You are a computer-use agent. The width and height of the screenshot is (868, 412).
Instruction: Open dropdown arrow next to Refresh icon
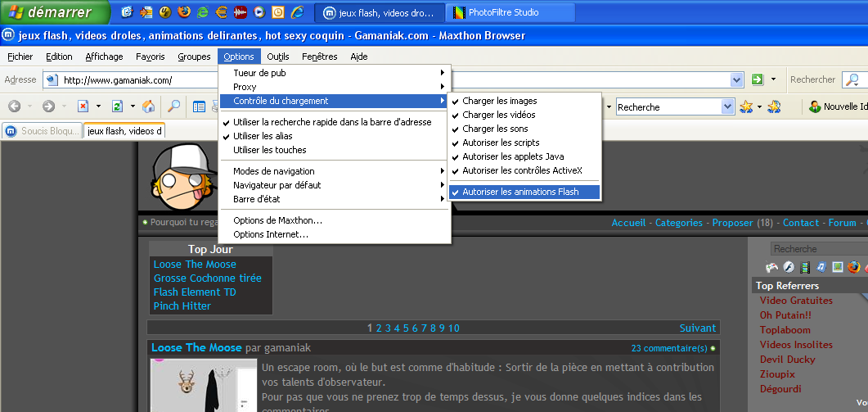(133, 106)
